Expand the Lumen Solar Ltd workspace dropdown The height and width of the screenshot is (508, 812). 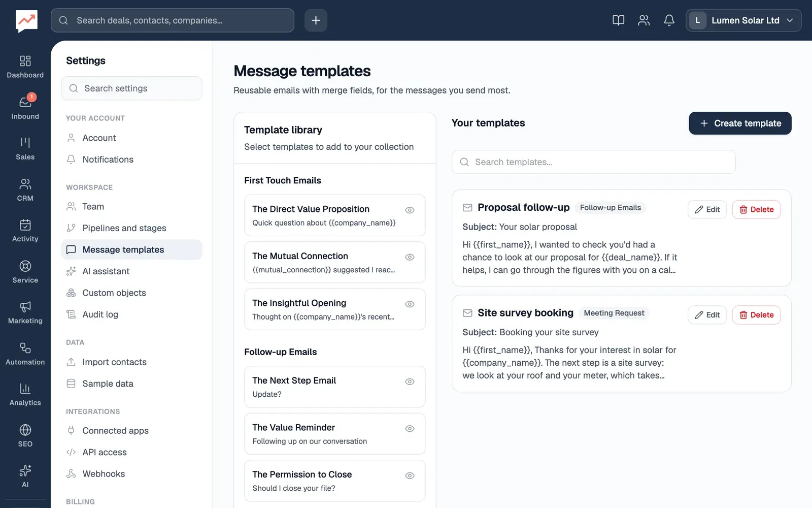pos(743,20)
